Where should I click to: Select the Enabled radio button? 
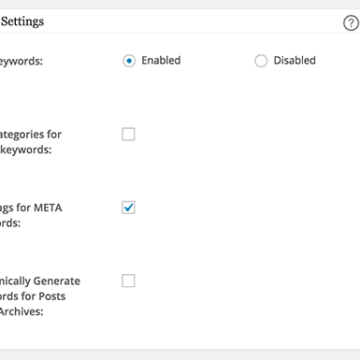(129, 61)
